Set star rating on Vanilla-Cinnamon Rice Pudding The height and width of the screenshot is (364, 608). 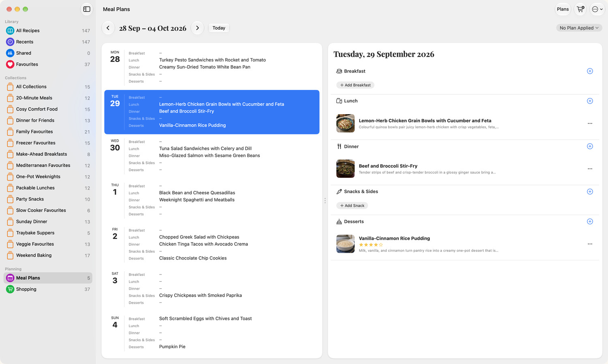click(371, 245)
